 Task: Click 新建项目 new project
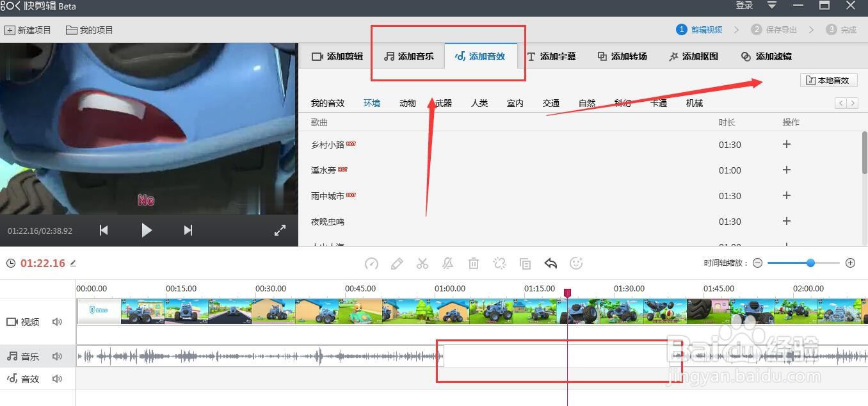coord(28,30)
